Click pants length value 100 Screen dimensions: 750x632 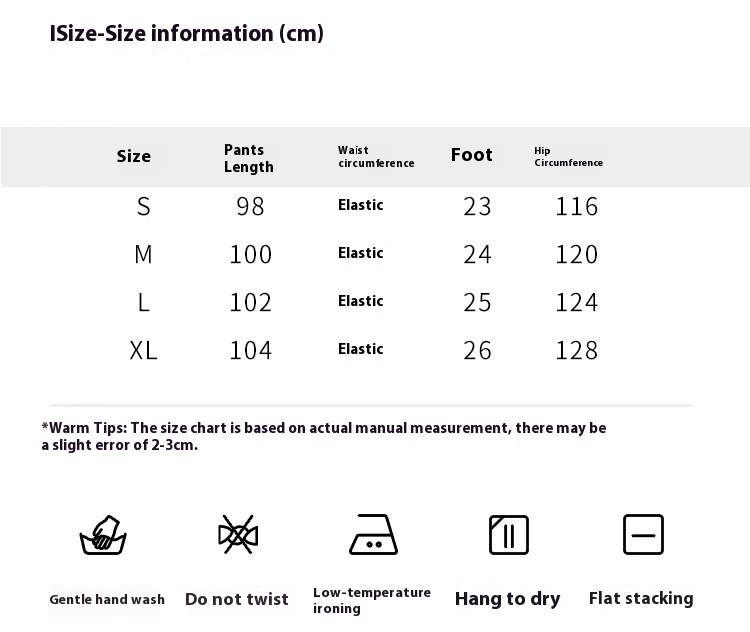click(x=251, y=255)
